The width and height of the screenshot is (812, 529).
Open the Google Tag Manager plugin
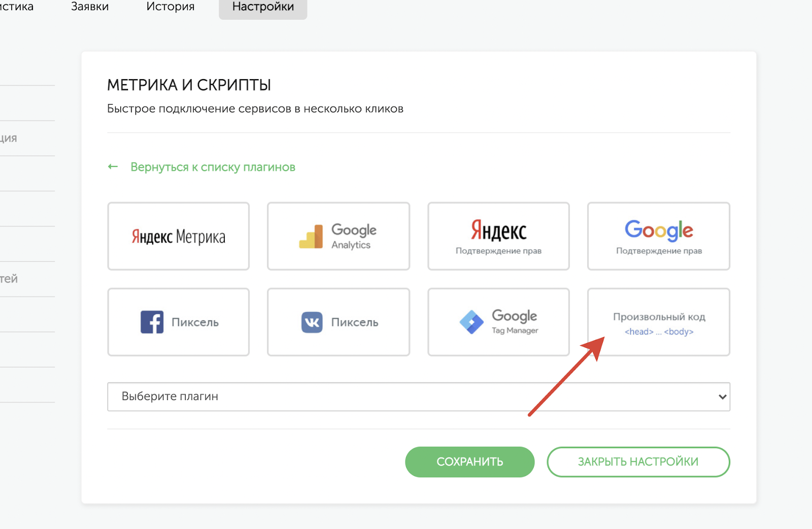pos(498,322)
